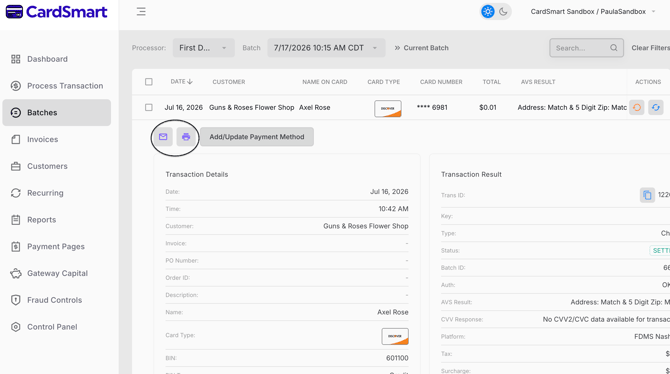Image resolution: width=670 pixels, height=374 pixels.
Task: Click the TOTAL column header
Action: 491,82
